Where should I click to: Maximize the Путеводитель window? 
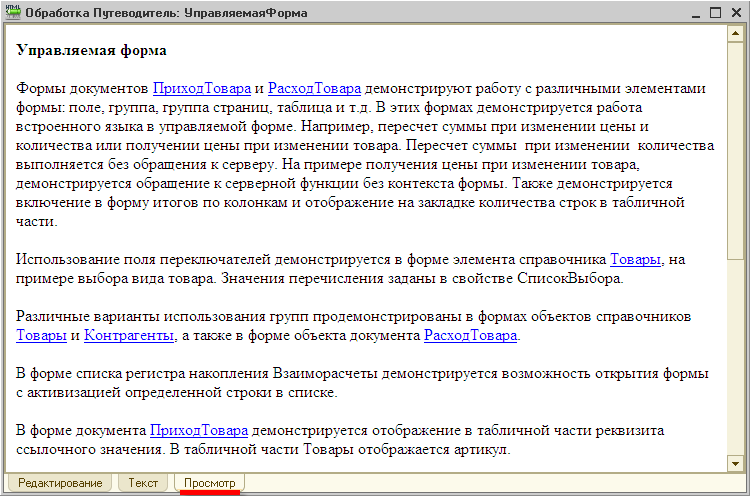[716, 13]
